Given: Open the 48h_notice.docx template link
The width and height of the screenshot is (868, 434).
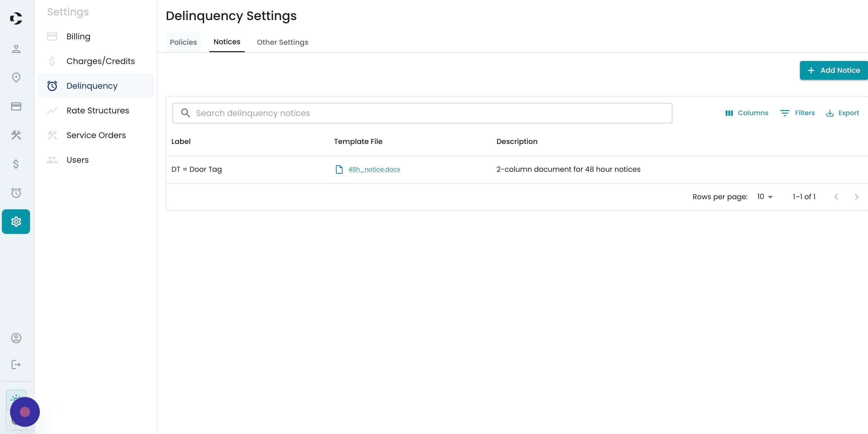Looking at the screenshot, I should click(374, 169).
